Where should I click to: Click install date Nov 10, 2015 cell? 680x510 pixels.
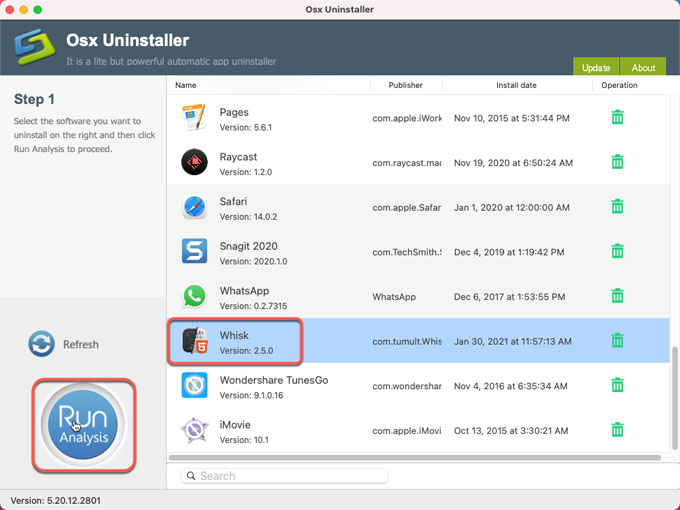coord(512,118)
